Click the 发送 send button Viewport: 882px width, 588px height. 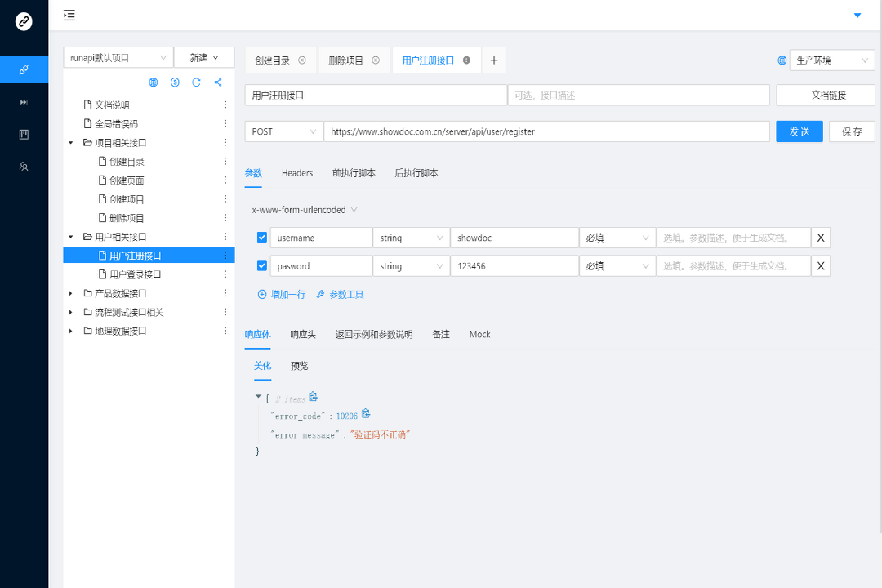(x=799, y=131)
